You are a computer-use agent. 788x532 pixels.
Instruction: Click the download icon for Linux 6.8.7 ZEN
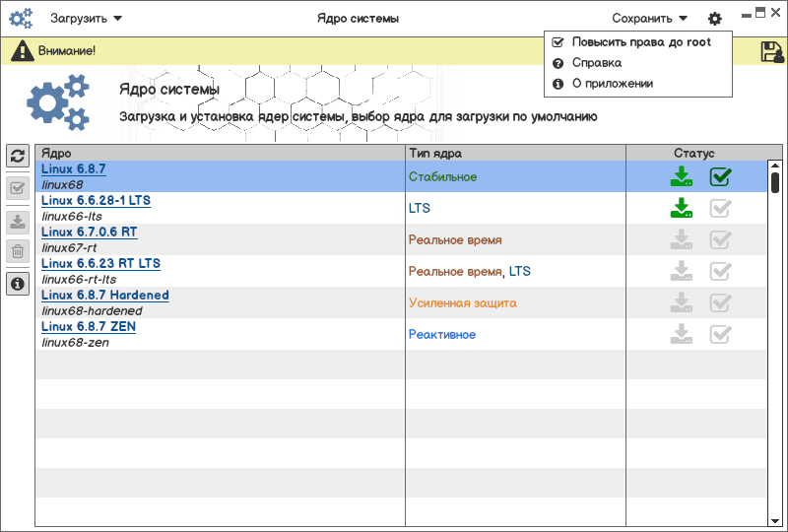pos(681,334)
